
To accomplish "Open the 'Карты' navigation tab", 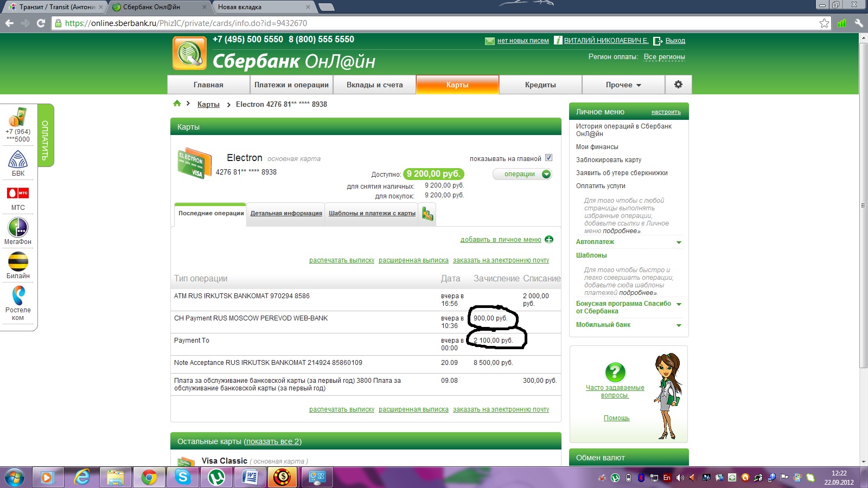I will (x=457, y=85).
